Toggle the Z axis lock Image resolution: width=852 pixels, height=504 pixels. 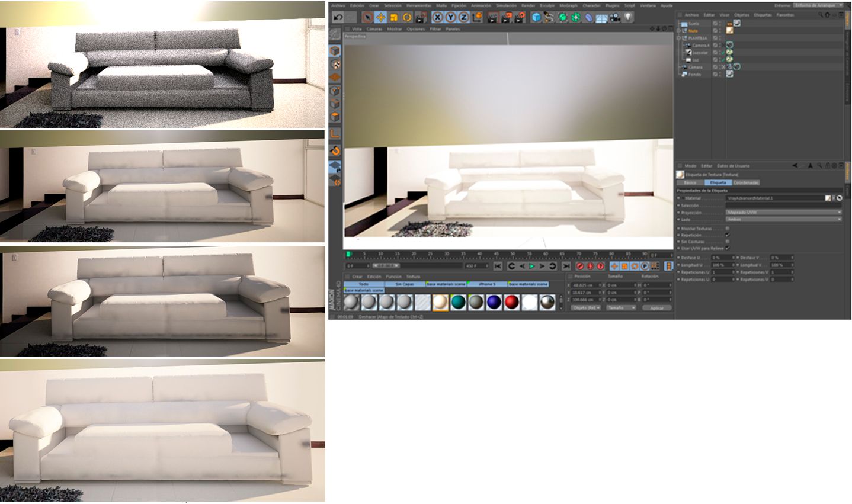464,17
